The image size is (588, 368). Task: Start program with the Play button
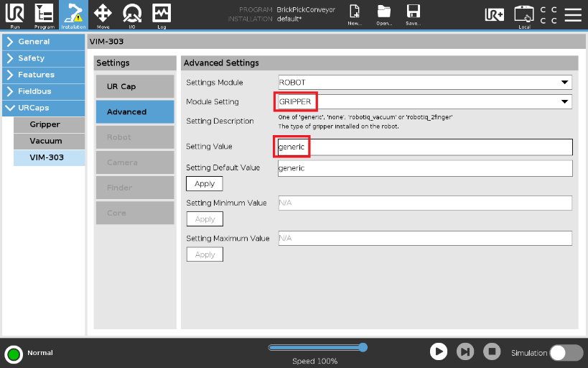pos(439,352)
